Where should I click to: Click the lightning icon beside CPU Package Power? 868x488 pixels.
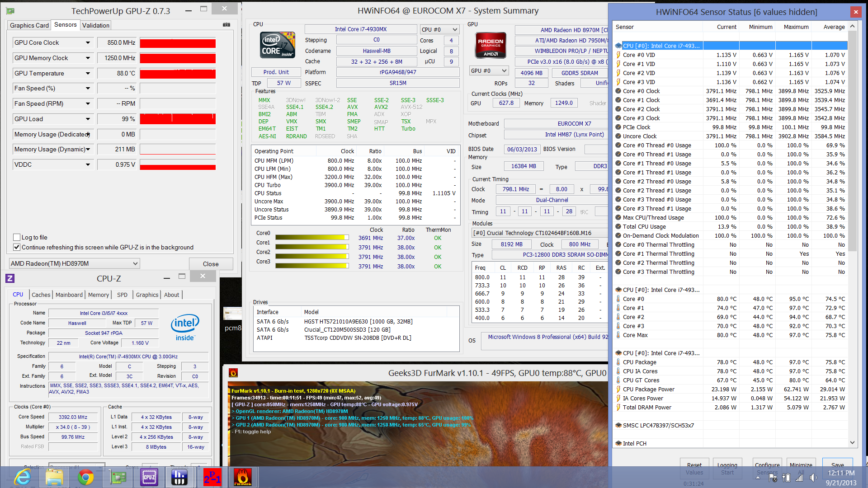[618, 389]
